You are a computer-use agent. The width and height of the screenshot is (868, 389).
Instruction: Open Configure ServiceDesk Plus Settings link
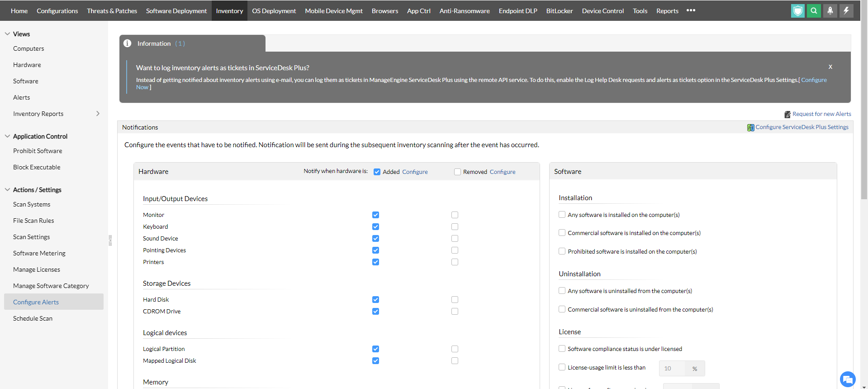coord(802,127)
